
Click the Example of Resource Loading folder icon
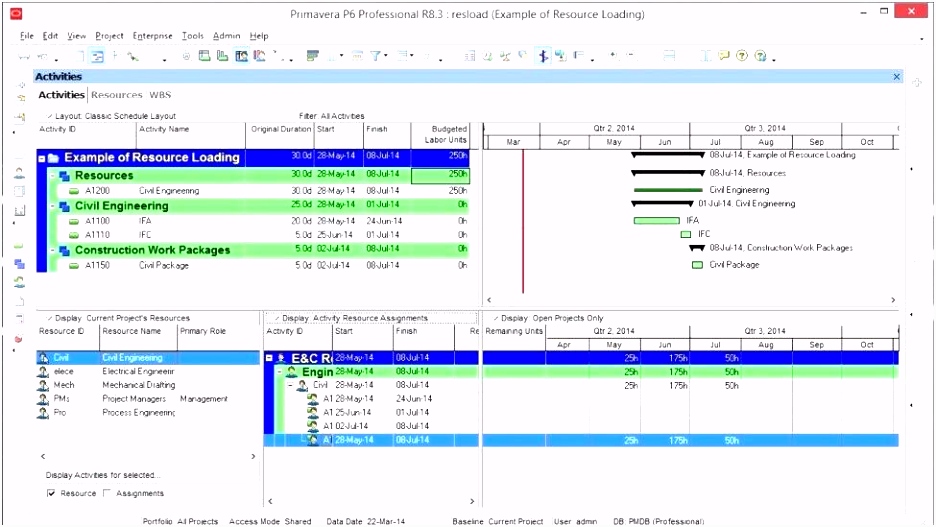54,158
